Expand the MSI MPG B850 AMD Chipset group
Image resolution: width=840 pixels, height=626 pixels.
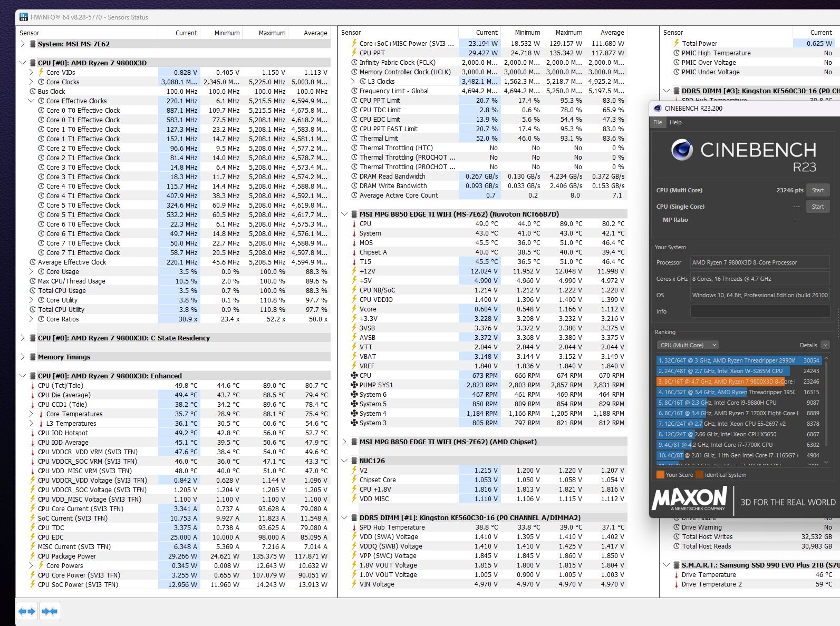(x=344, y=442)
